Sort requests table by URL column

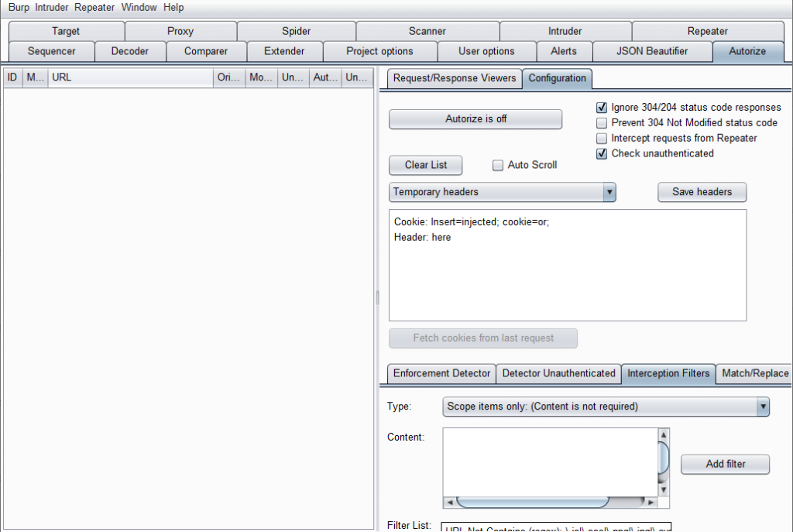pos(130,78)
